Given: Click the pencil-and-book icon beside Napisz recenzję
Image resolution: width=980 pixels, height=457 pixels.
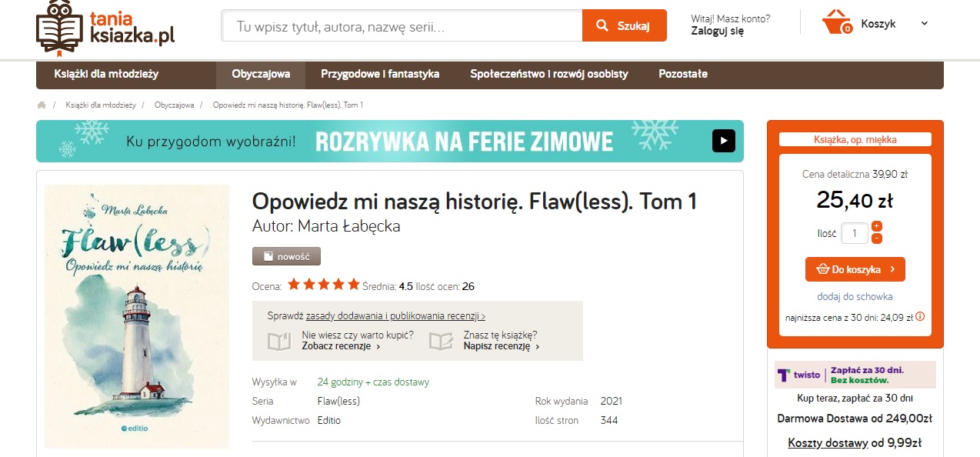Looking at the screenshot, I should (x=441, y=341).
